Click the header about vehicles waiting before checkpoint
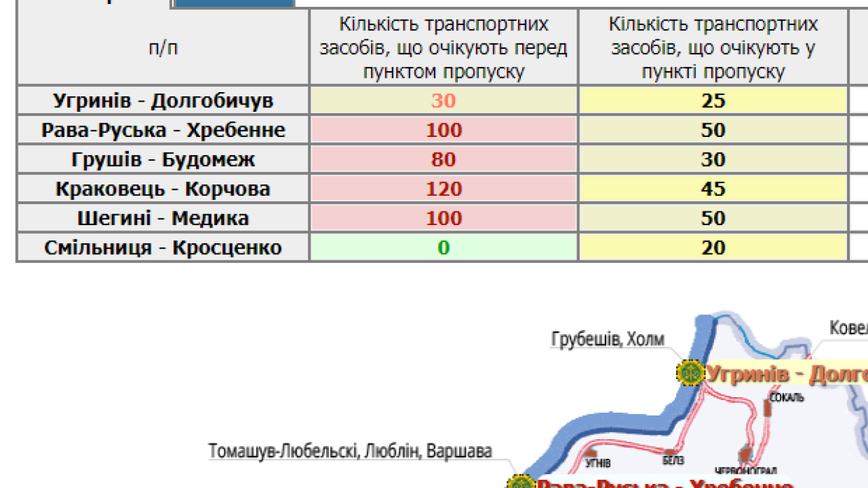The image size is (868, 488). coord(443,47)
